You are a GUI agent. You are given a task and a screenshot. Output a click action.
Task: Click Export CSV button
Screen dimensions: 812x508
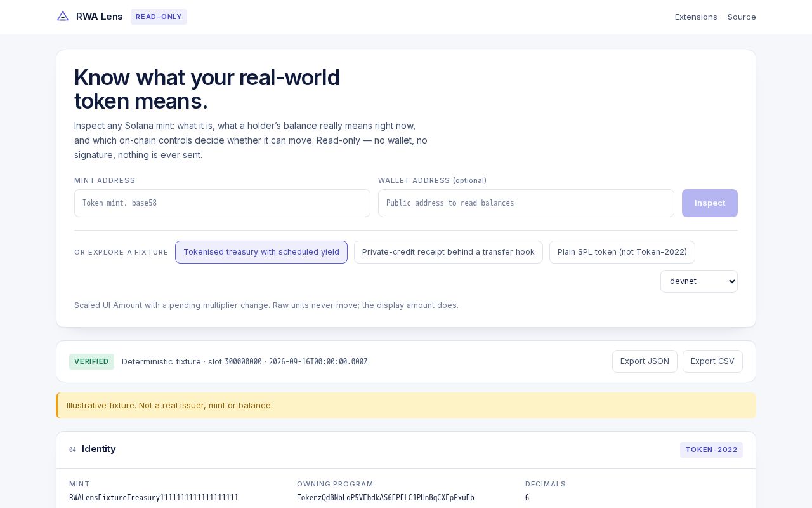[x=712, y=361]
